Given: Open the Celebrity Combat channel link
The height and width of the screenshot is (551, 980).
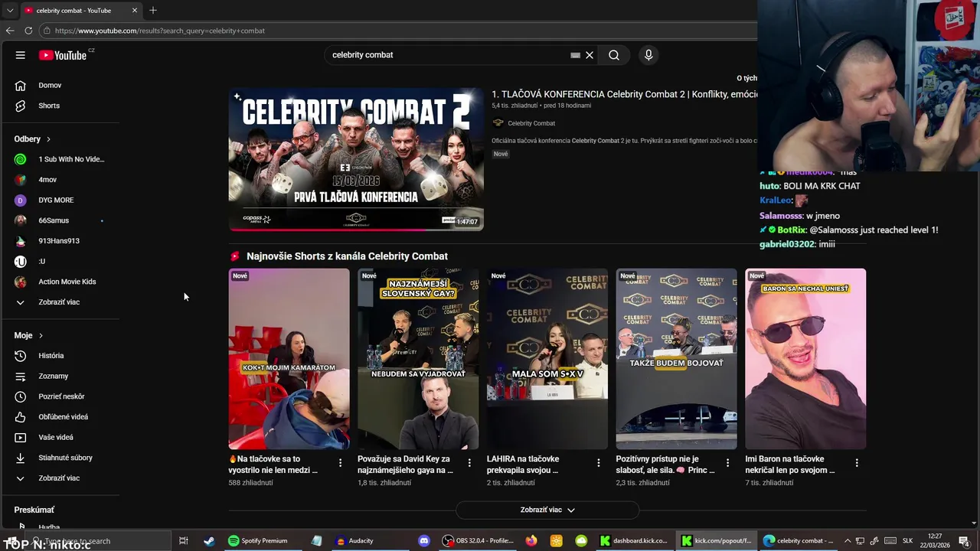Looking at the screenshot, I should (531, 123).
